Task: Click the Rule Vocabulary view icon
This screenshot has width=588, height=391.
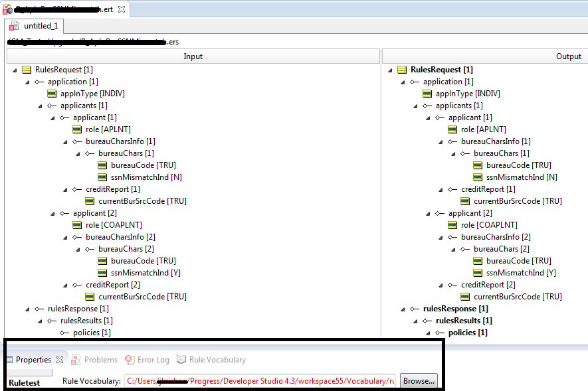Action: coord(181,360)
